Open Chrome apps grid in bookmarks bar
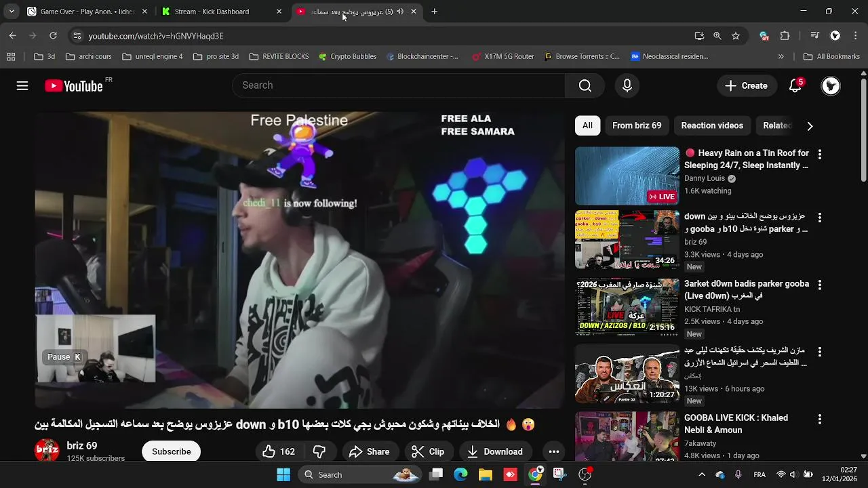The height and width of the screenshot is (488, 868). (11, 57)
